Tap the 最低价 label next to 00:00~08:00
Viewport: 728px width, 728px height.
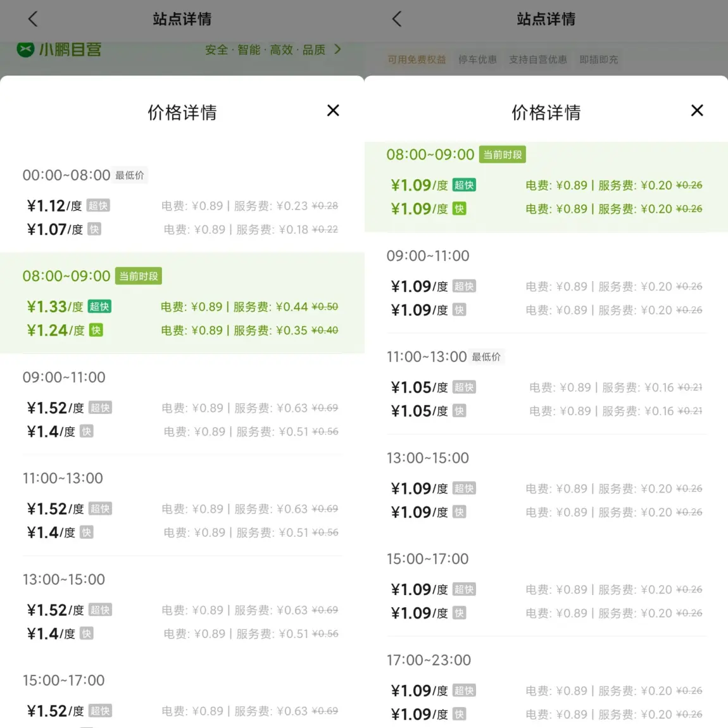[130, 175]
